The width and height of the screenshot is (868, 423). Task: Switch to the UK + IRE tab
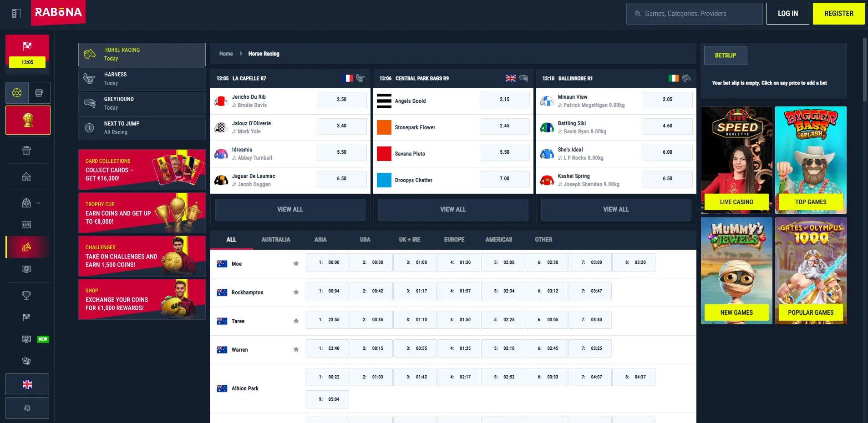click(x=410, y=240)
